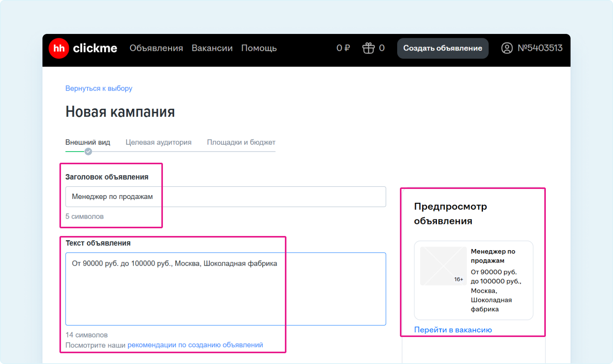This screenshot has width=613, height=364.
Task: Follow the Вернуться к выбору link
Action: [x=99, y=88]
